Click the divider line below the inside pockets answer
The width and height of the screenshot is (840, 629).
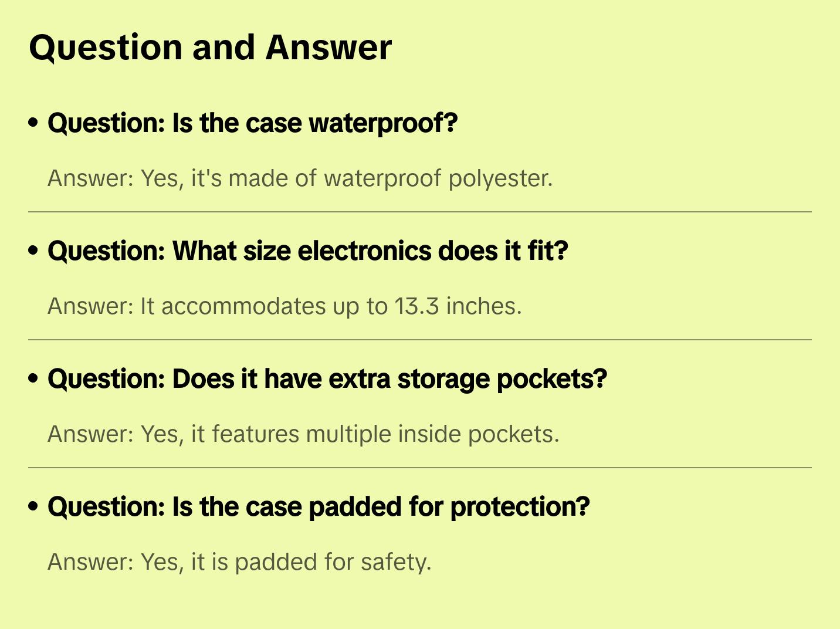pyautogui.click(x=420, y=468)
